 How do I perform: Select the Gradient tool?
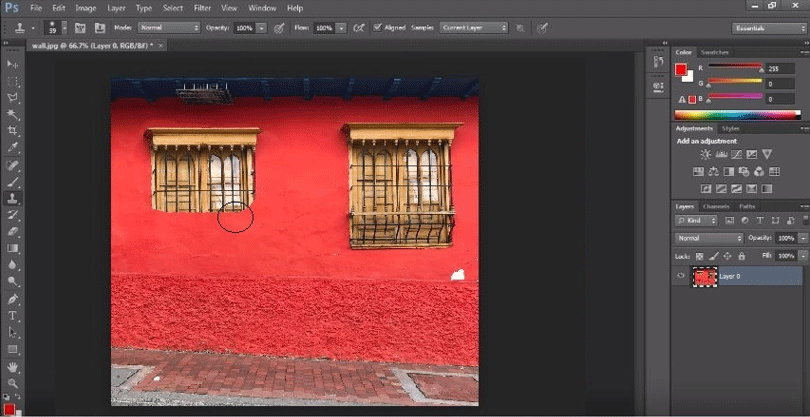pyautogui.click(x=12, y=248)
